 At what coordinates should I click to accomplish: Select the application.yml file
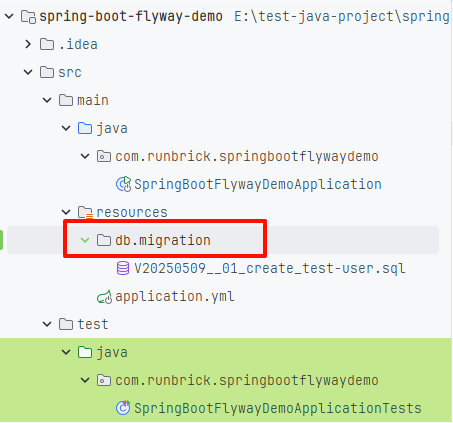(x=175, y=296)
